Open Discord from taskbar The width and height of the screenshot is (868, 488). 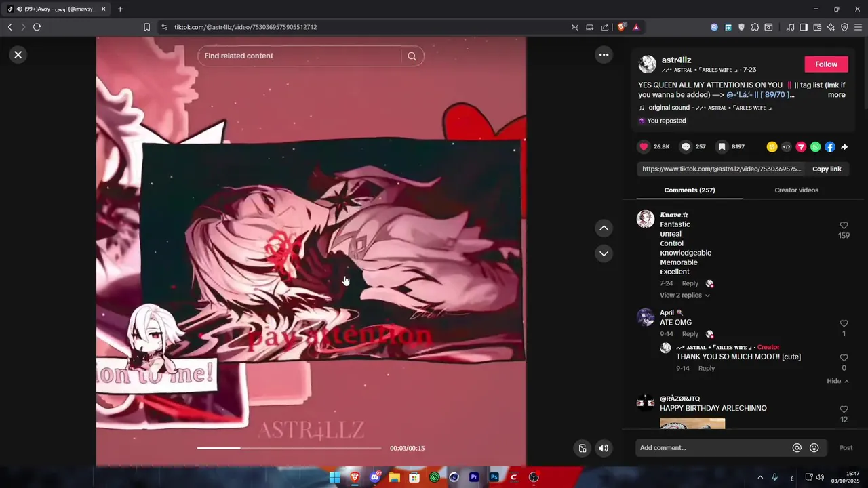[x=374, y=477]
